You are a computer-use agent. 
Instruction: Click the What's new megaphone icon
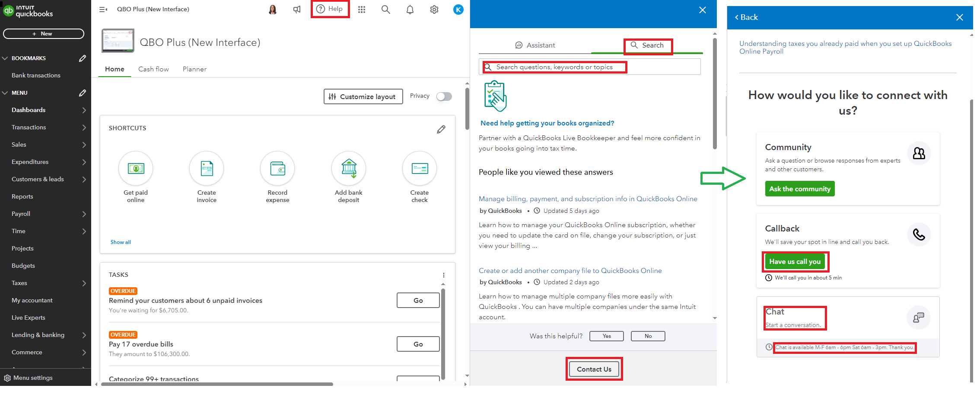[x=296, y=9]
